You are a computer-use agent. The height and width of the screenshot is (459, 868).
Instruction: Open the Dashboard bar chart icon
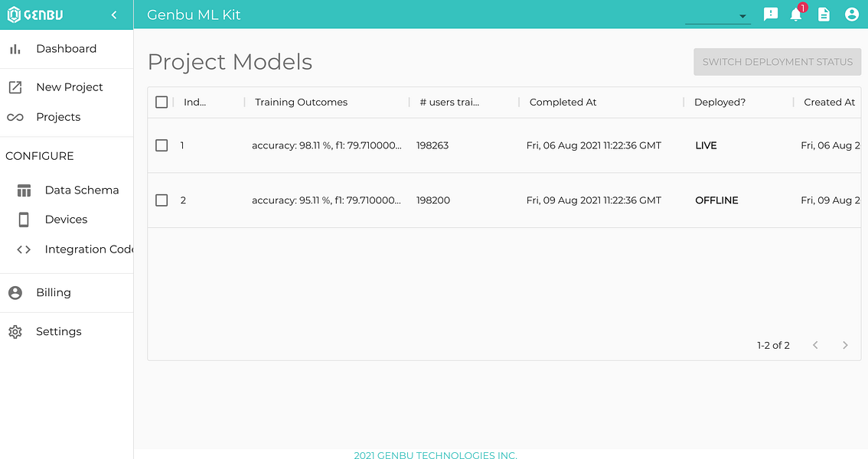click(15, 49)
